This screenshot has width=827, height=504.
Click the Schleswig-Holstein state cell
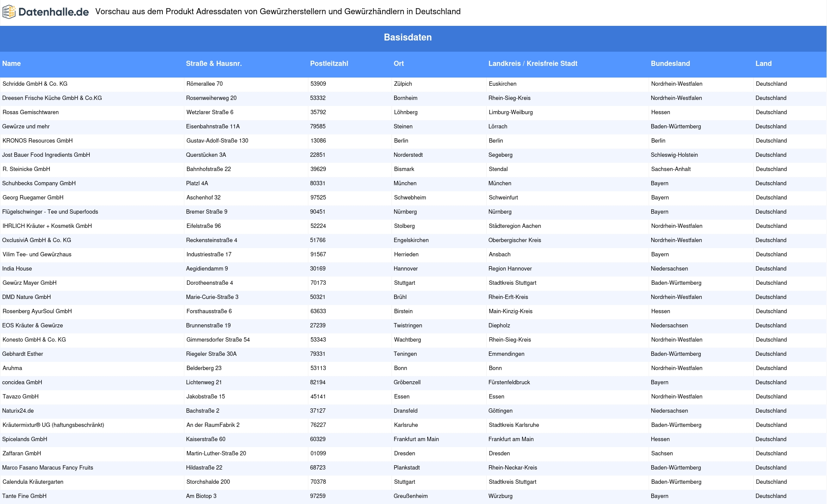[674, 155]
